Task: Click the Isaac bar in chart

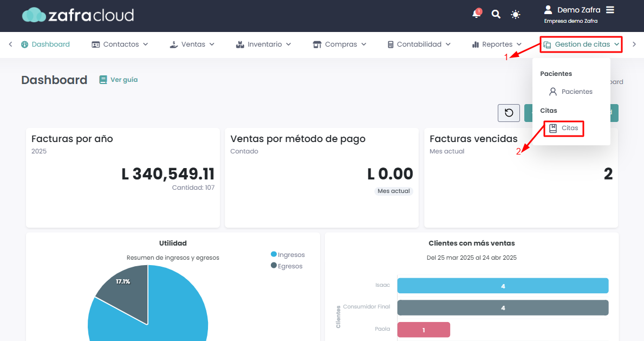Action: (x=503, y=286)
